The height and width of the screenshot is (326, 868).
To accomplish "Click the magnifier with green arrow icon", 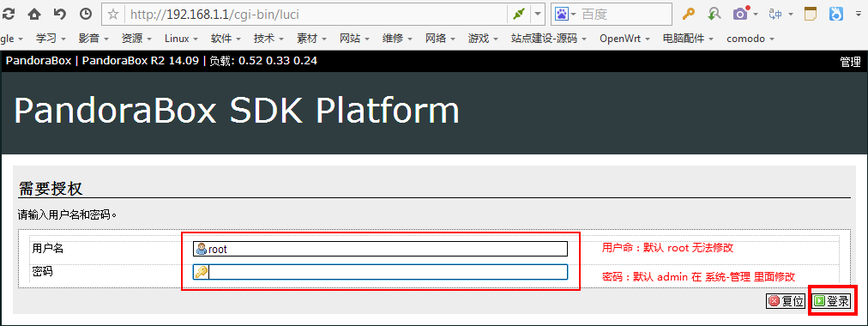I will 714,14.
